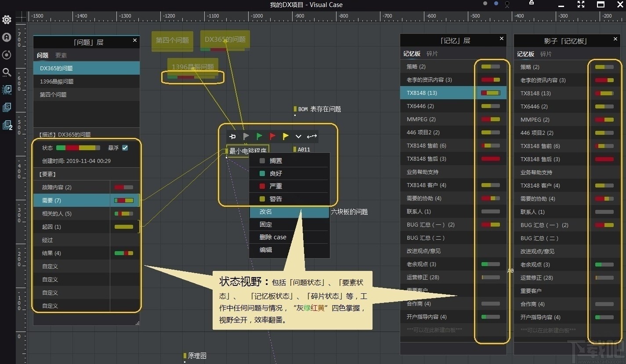The image size is (626, 364).
Task: Choose 警告 status in context menu
Action: click(289, 199)
